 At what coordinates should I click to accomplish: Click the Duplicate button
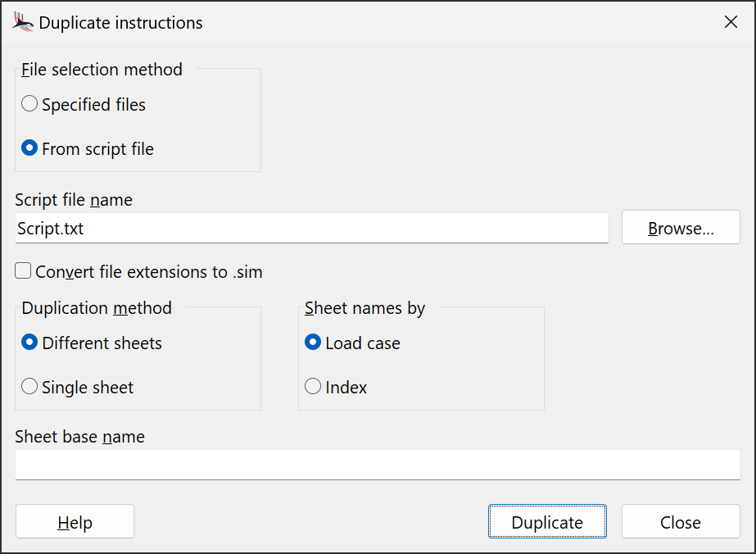point(547,522)
